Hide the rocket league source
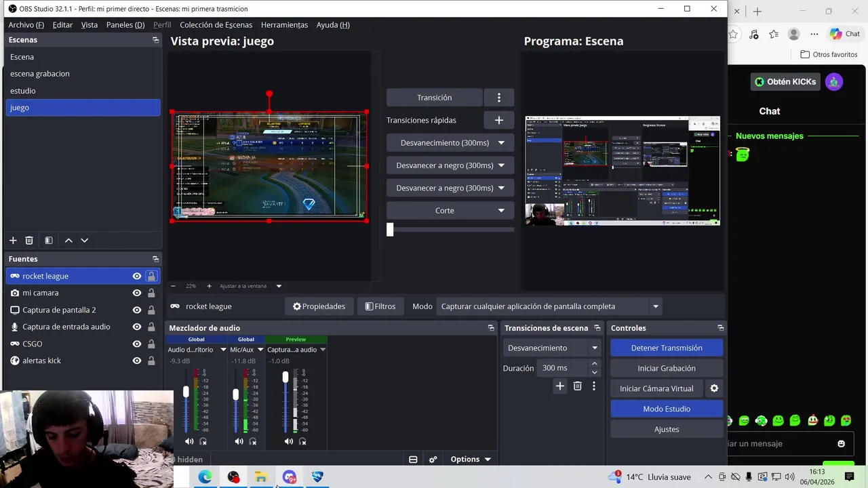Viewport: 868px width, 488px height. (x=137, y=276)
